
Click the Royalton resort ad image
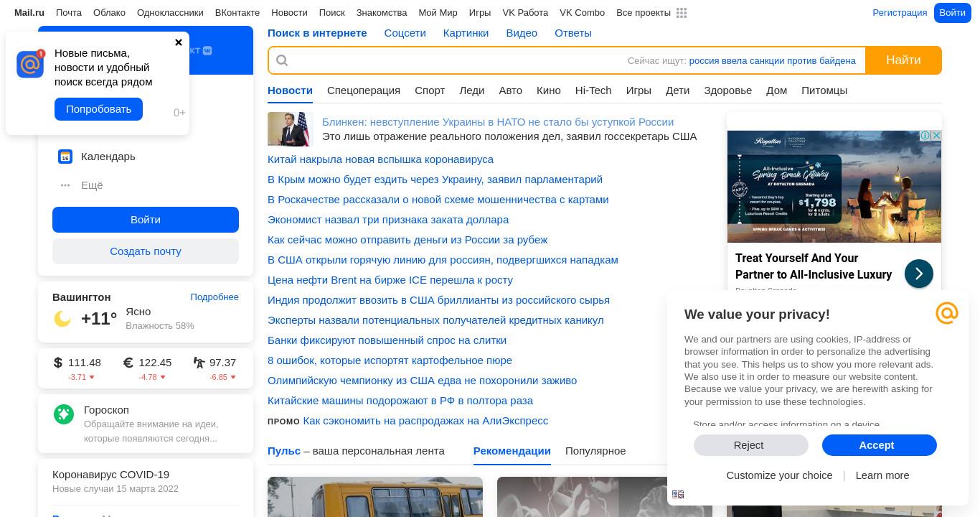[x=834, y=187]
